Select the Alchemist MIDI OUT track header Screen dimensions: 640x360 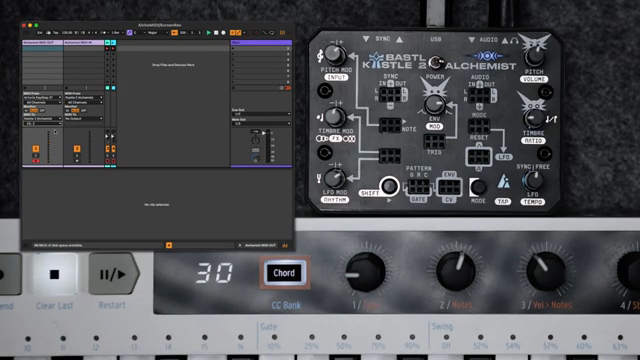click(42, 42)
